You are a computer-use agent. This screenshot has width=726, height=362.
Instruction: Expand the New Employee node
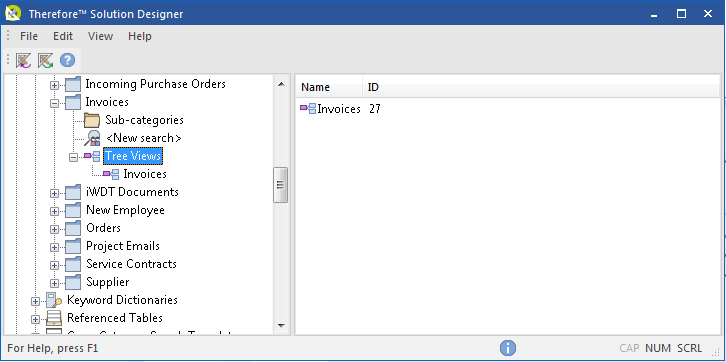(55, 212)
